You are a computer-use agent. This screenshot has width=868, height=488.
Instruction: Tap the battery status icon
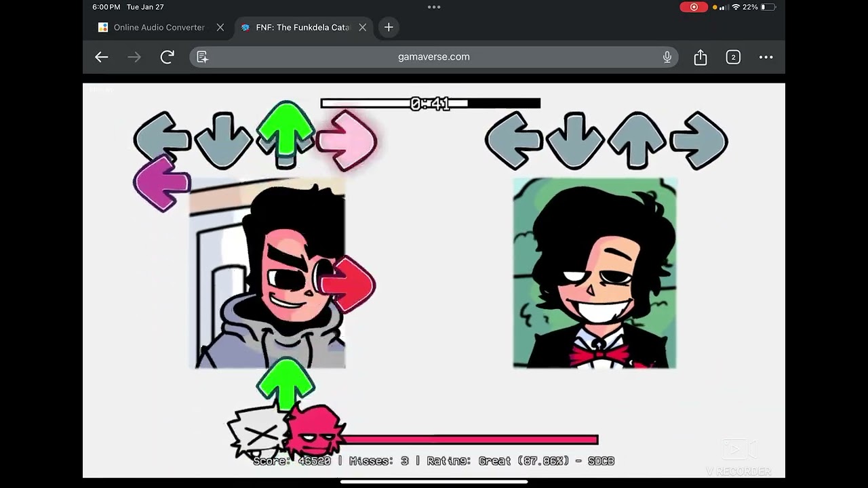coord(768,7)
